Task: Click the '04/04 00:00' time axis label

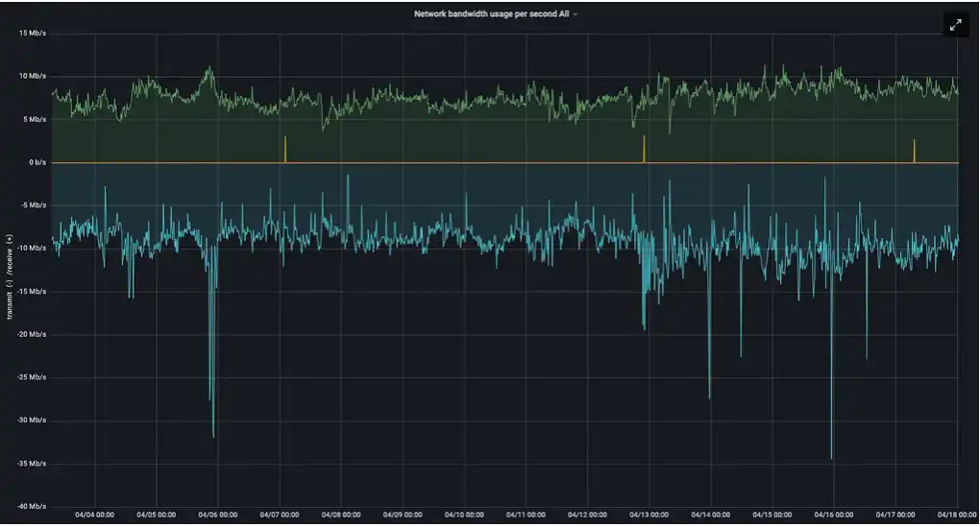Action: click(x=94, y=515)
